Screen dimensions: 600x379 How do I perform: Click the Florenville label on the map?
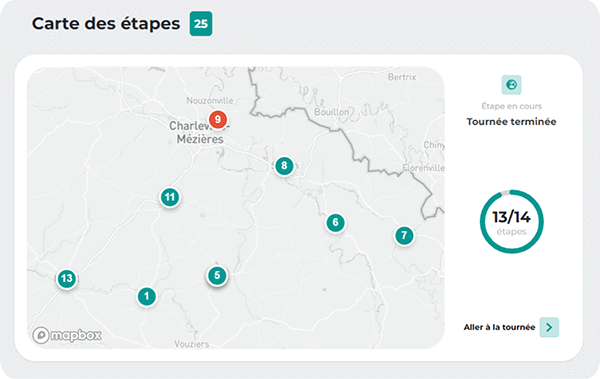tap(424, 168)
